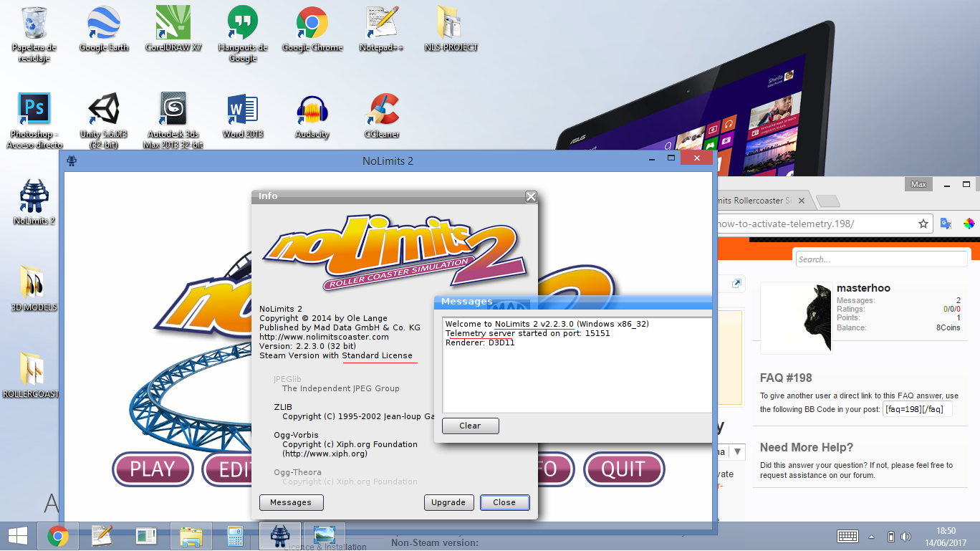Viewport: 980px width, 551px height.
Task: Open the Windows Start menu
Action: (17, 536)
